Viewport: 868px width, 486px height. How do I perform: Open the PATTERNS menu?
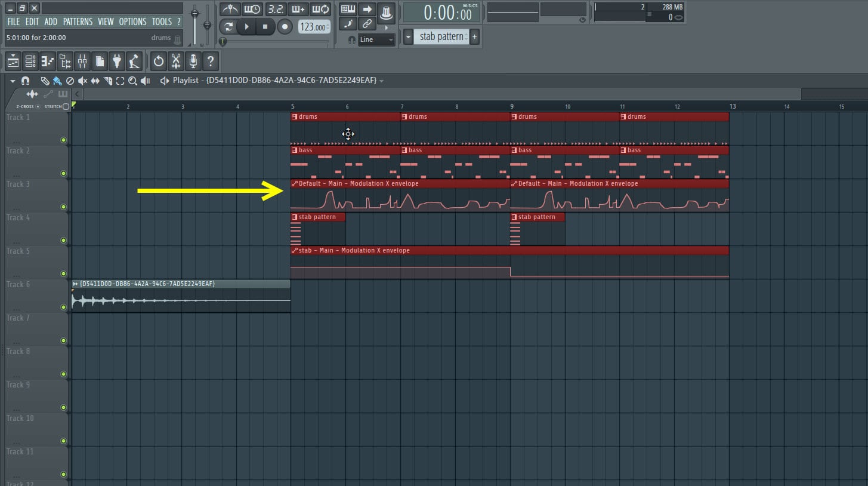point(78,21)
